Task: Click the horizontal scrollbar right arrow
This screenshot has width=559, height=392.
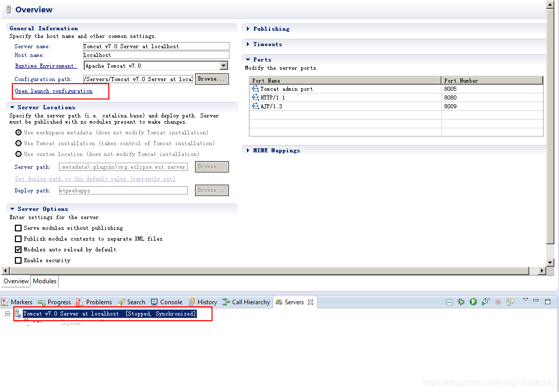Action: pyautogui.click(x=542, y=271)
